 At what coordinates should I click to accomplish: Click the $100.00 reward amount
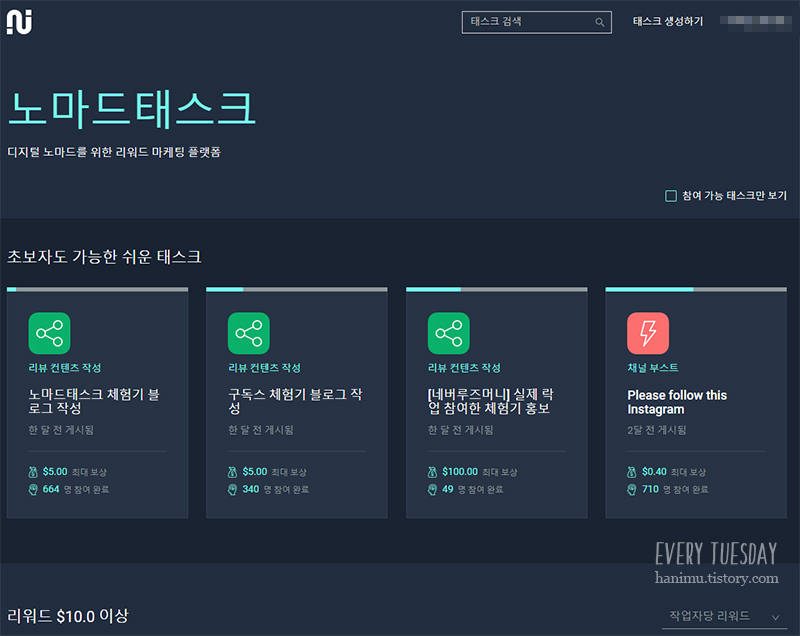[460, 472]
